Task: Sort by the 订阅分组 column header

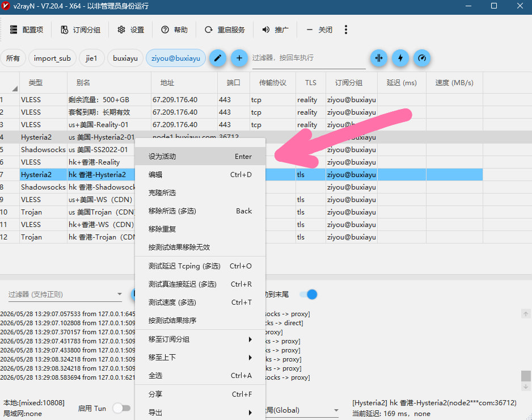Action: click(352, 82)
